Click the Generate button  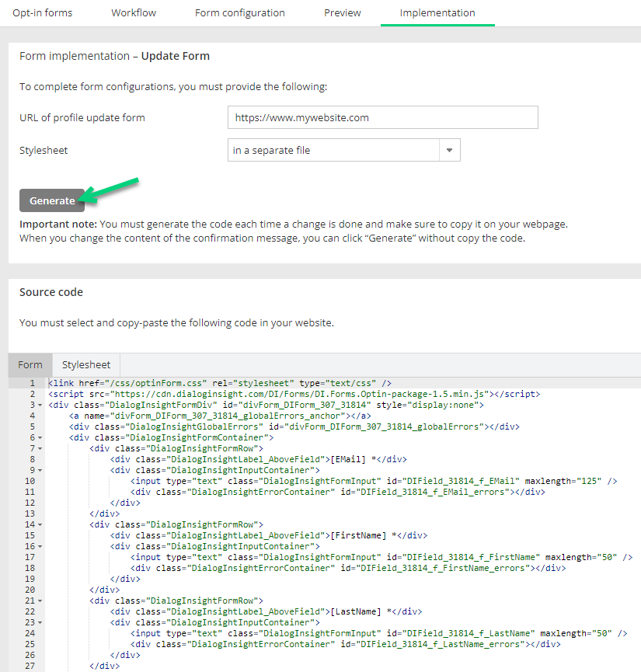tap(52, 200)
